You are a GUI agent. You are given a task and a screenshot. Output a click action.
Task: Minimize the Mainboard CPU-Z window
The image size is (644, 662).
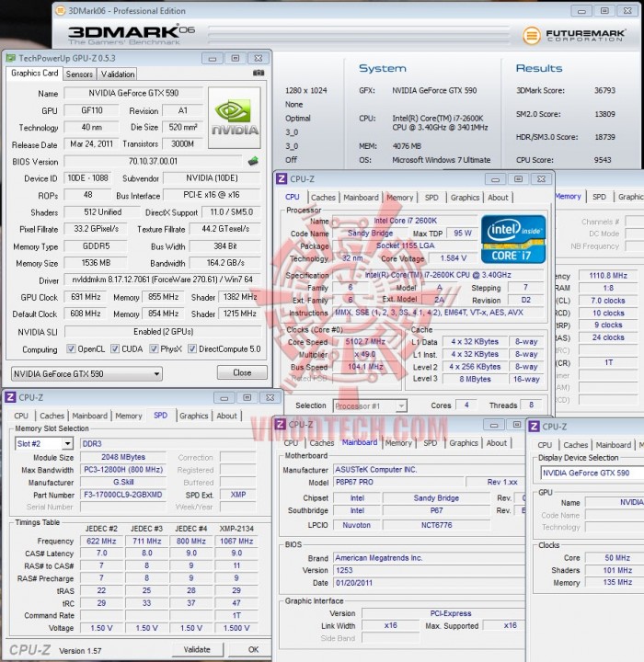coord(493,425)
